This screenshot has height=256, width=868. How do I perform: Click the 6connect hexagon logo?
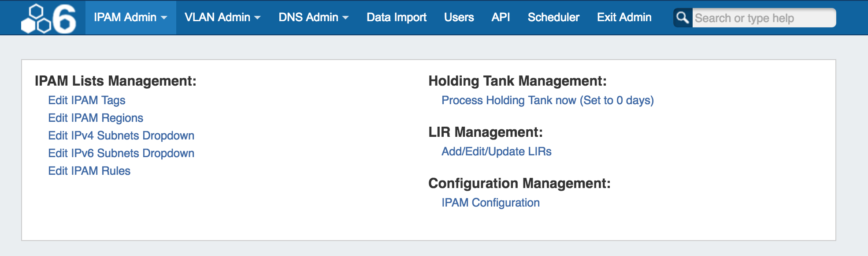tap(48, 19)
